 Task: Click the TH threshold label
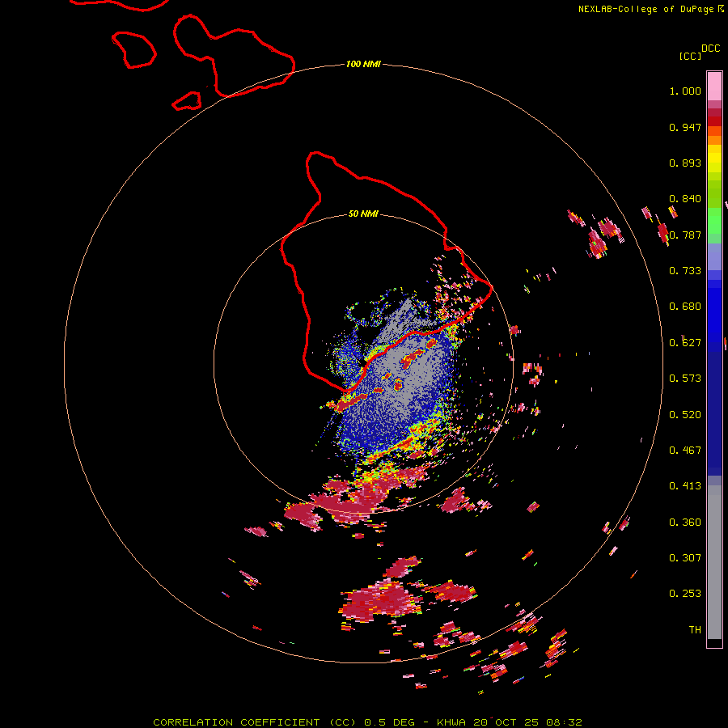pyautogui.click(x=695, y=630)
